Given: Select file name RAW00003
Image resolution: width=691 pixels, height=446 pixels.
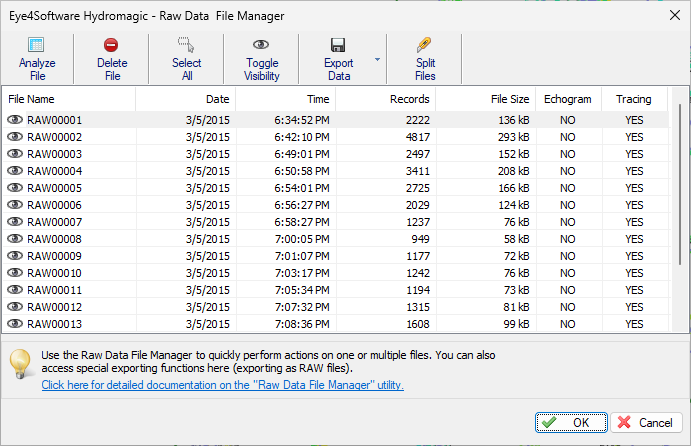Looking at the screenshot, I should tap(55, 154).
